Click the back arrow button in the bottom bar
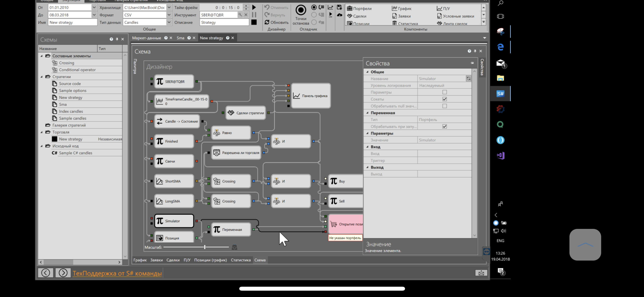Viewport: 644px width, 297px height. point(45,273)
